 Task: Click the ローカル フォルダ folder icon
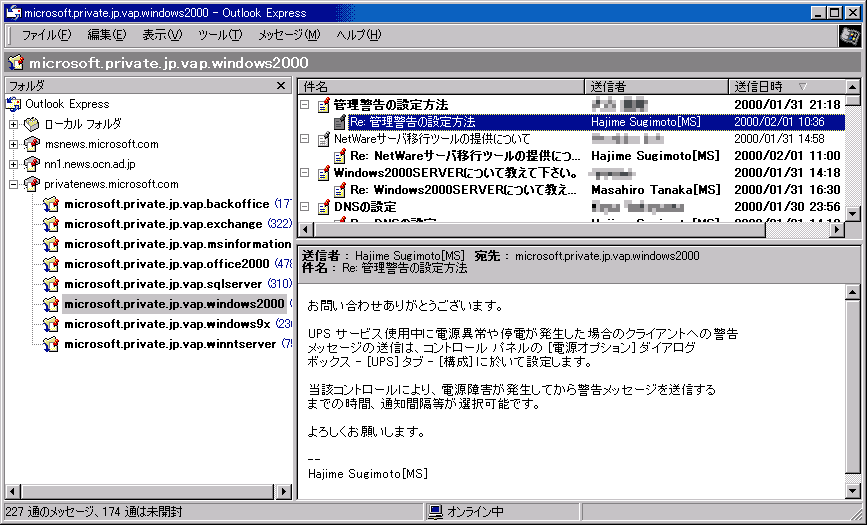pyautogui.click(x=32, y=124)
